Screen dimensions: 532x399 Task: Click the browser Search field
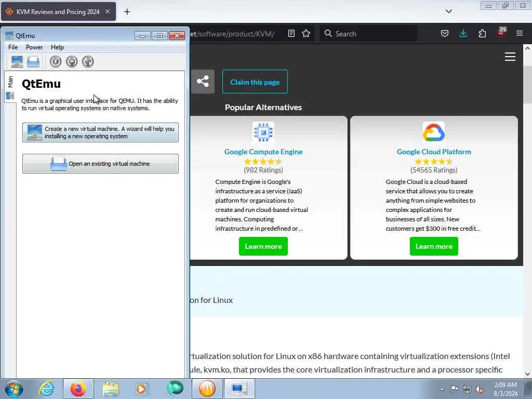click(x=368, y=34)
